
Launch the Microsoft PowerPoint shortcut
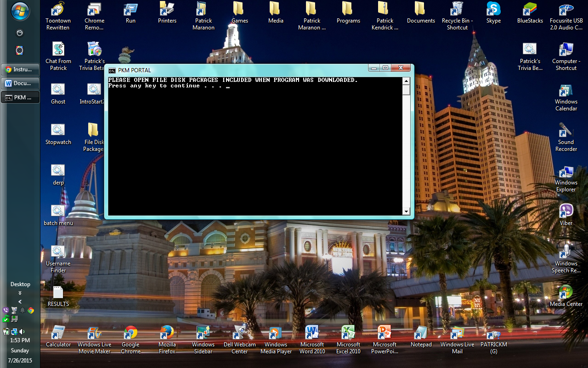tap(384, 339)
